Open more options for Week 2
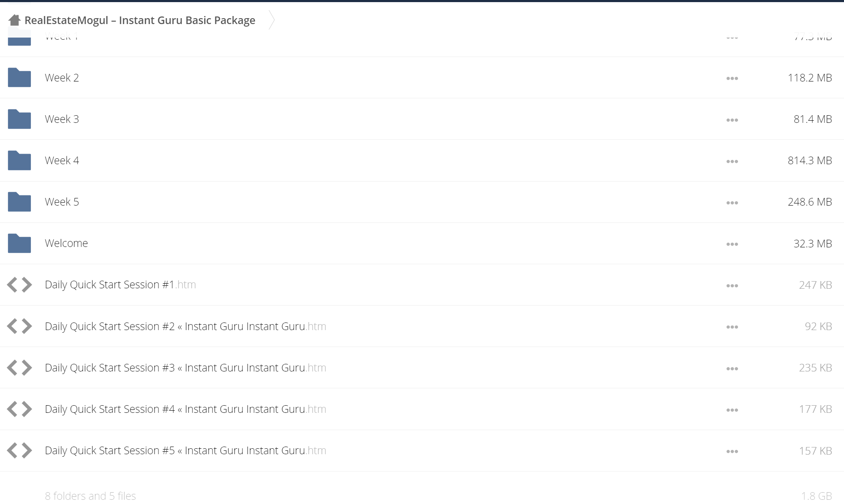The height and width of the screenshot is (504, 844). 732,79
